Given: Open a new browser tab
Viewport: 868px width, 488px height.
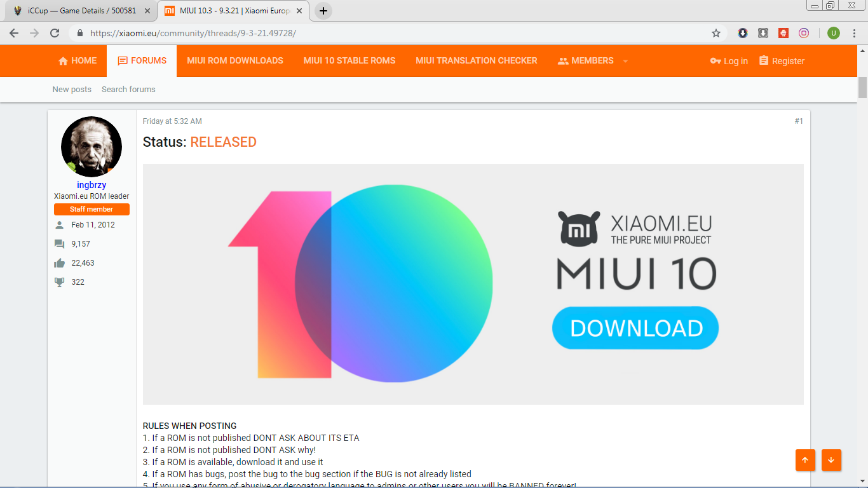Looking at the screenshot, I should coord(323,11).
